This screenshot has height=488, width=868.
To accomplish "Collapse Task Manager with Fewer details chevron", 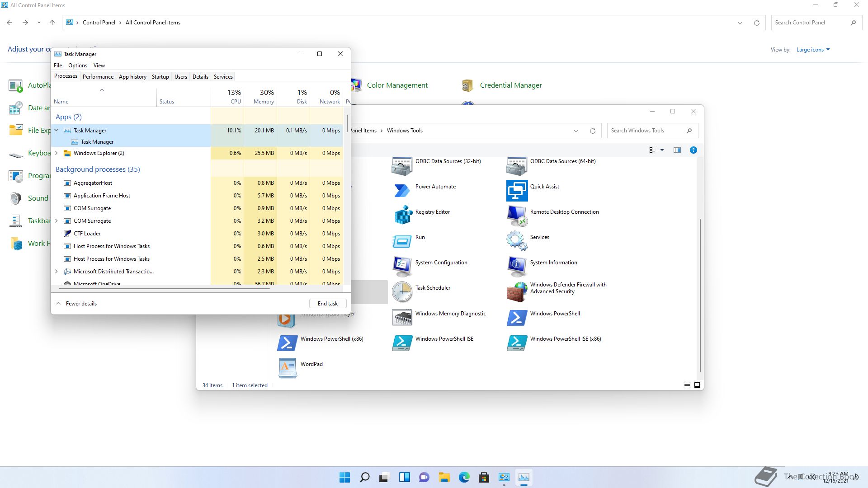I will [58, 304].
